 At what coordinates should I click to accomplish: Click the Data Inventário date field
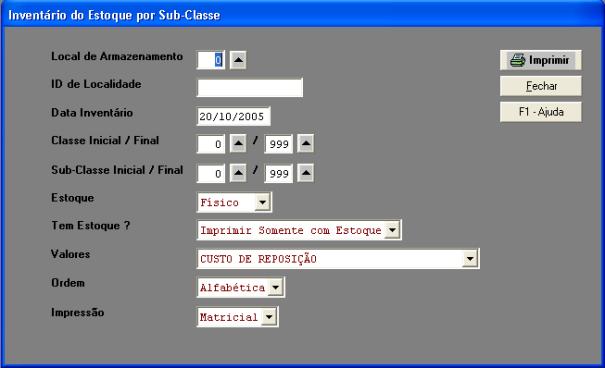pyautogui.click(x=233, y=116)
